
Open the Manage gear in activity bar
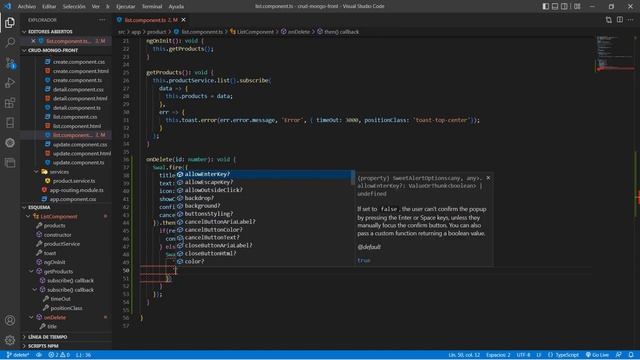tap(10, 340)
